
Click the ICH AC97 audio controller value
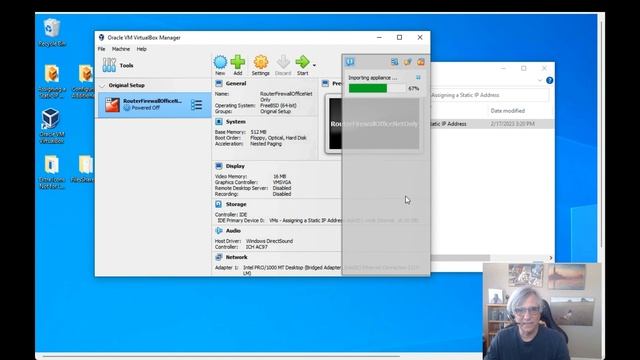pyautogui.click(x=256, y=247)
